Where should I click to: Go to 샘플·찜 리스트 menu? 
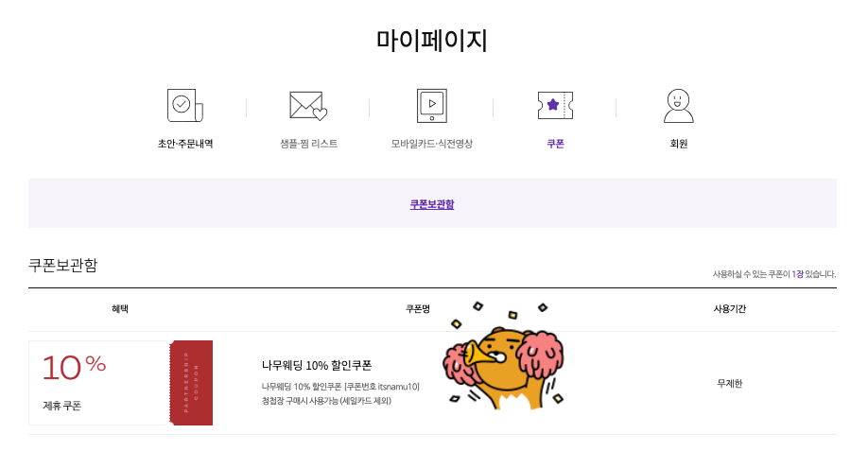(308, 144)
